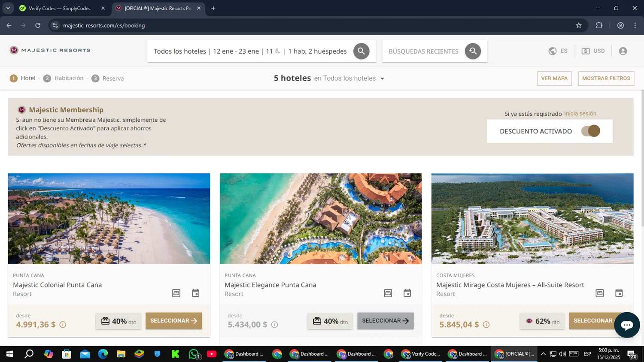Open Microsoft Edge from taskbar
The image size is (644, 362).
click(103, 354)
